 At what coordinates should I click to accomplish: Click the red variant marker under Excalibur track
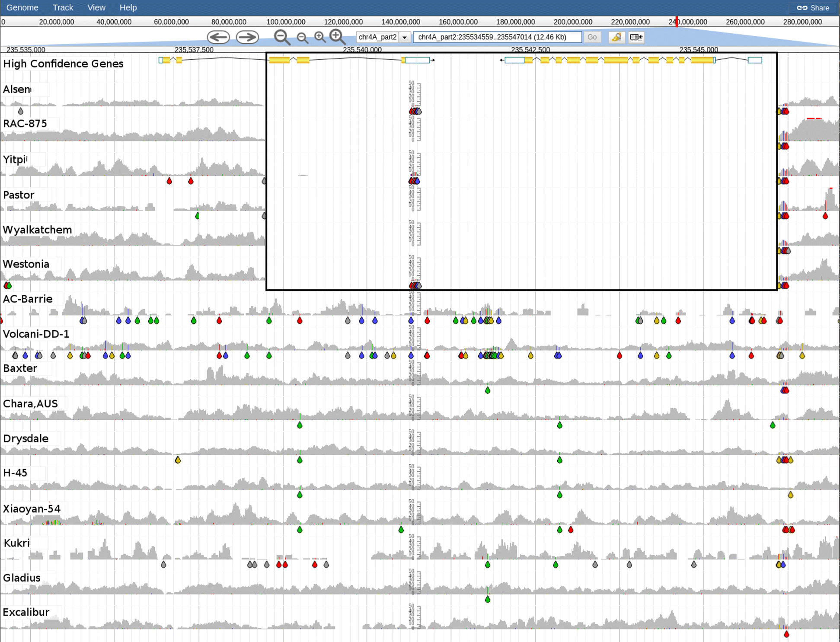[786, 634]
